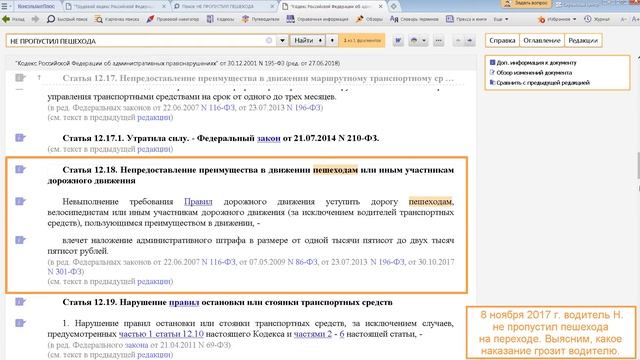This screenshot has width=640, height=360.
Task: Open the three-dots more actions button
Action: (x=438, y=40)
